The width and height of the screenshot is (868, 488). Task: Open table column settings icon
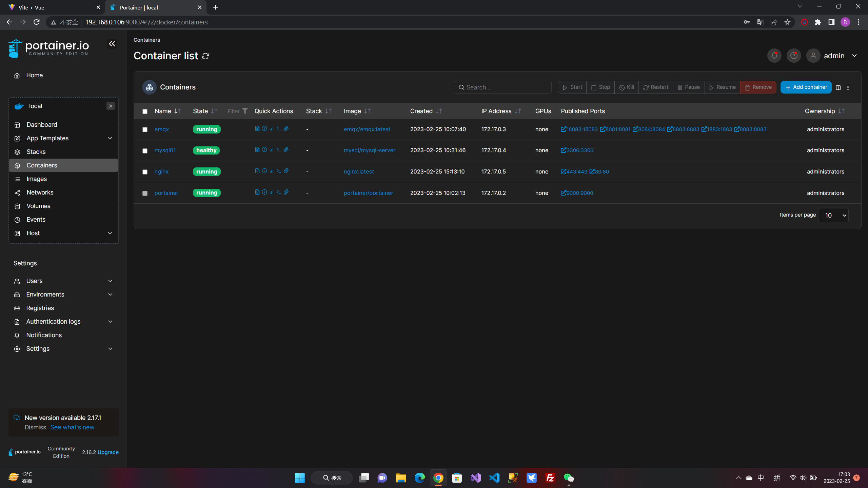(x=838, y=88)
